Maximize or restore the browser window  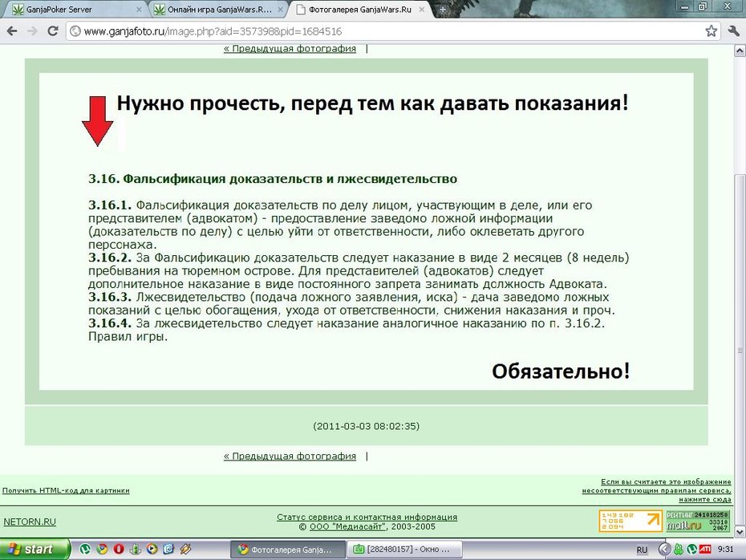(x=703, y=6)
